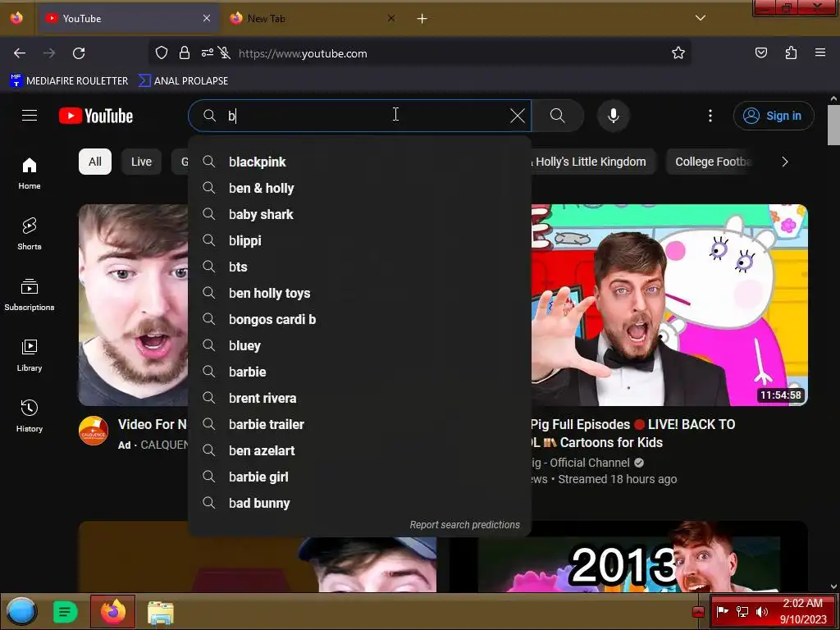Click the blocked microphone permission icon

pyautogui.click(x=225, y=53)
